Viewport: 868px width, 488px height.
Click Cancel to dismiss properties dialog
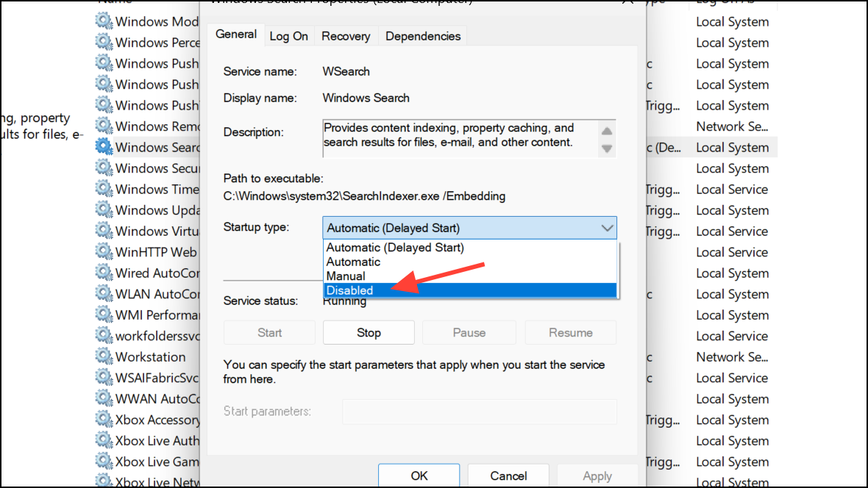click(508, 476)
